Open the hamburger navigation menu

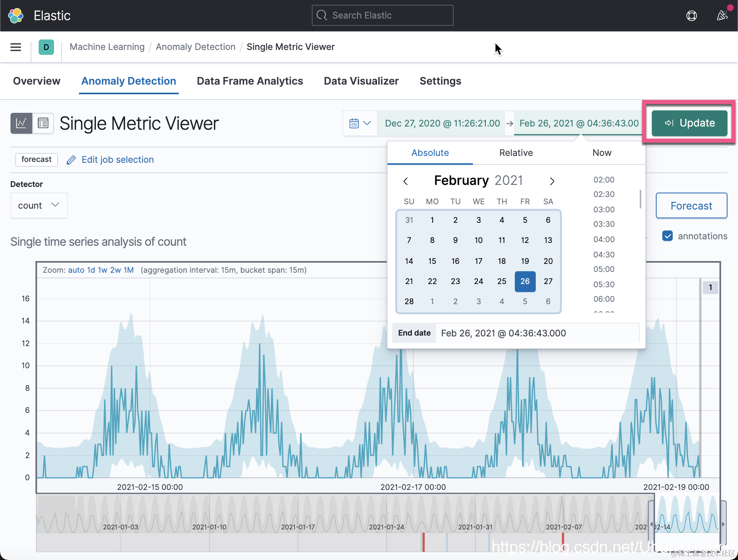[x=16, y=47]
